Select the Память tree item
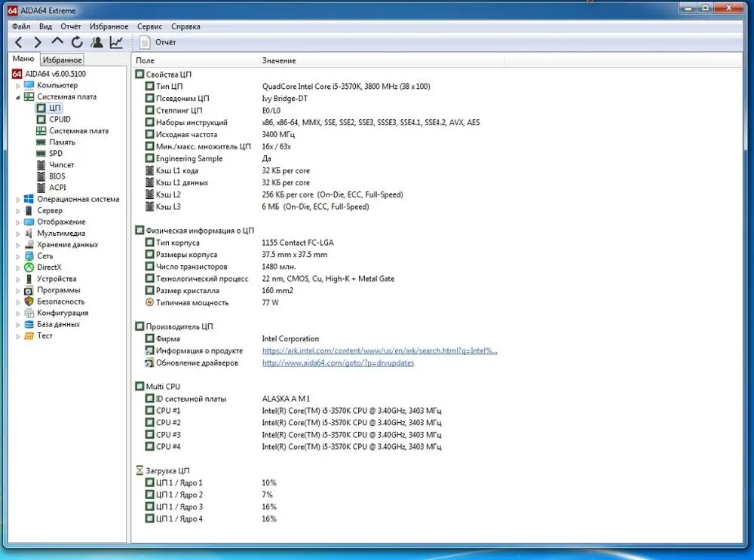754x560 pixels. coord(62,142)
